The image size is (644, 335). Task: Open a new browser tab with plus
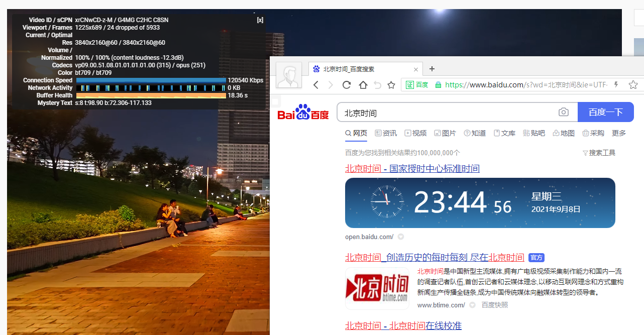click(432, 69)
